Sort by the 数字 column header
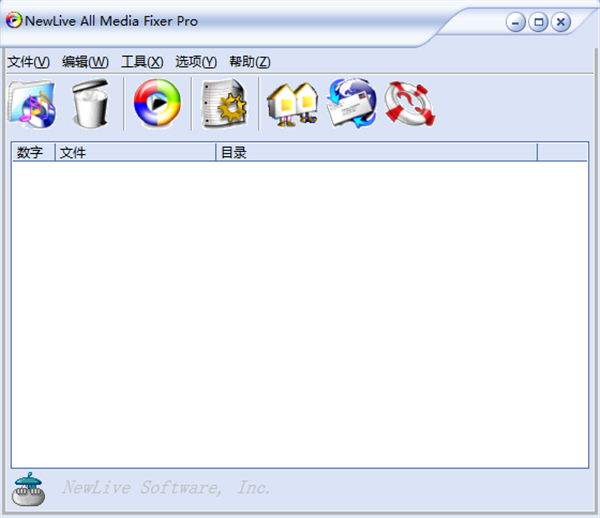 tap(34, 153)
